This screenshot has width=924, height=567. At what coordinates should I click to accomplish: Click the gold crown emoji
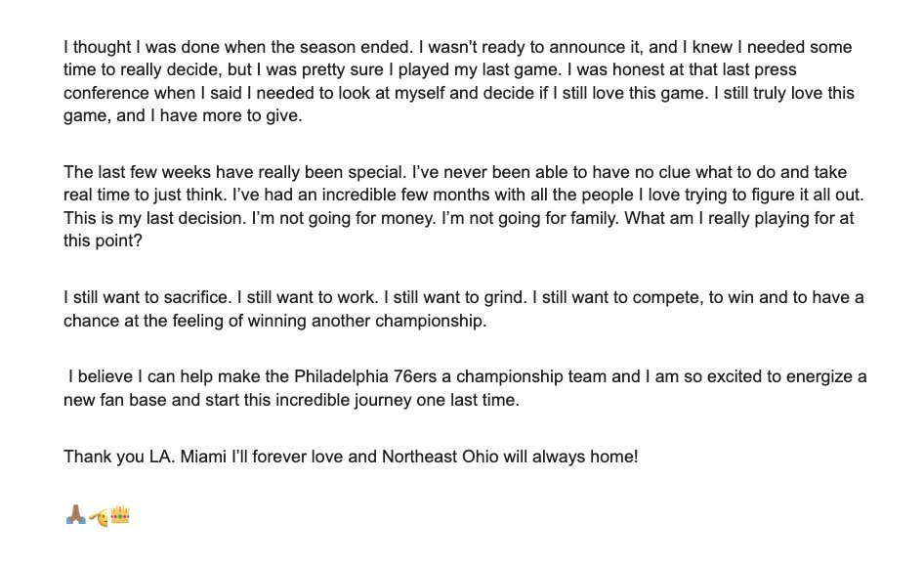pos(120,514)
